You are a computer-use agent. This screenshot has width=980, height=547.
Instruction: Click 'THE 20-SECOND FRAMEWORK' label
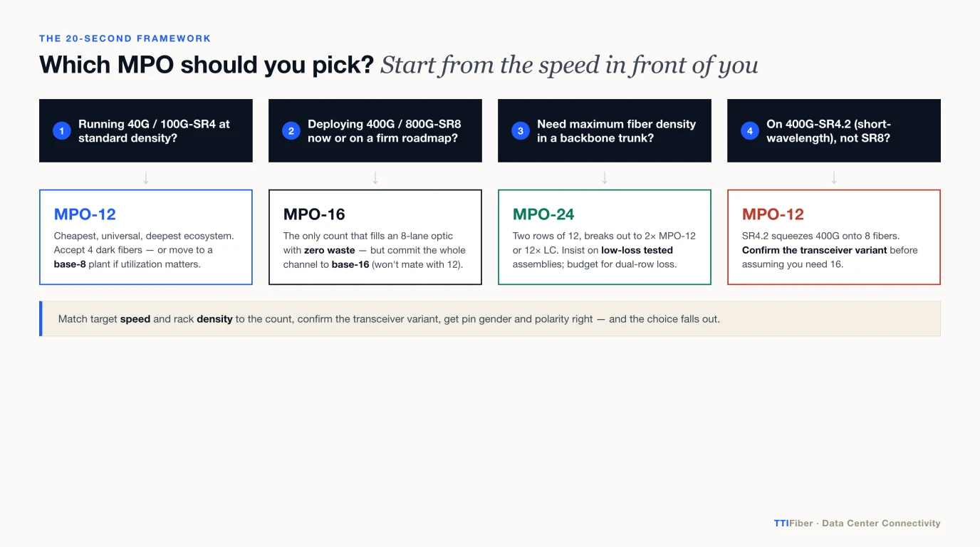coord(125,38)
